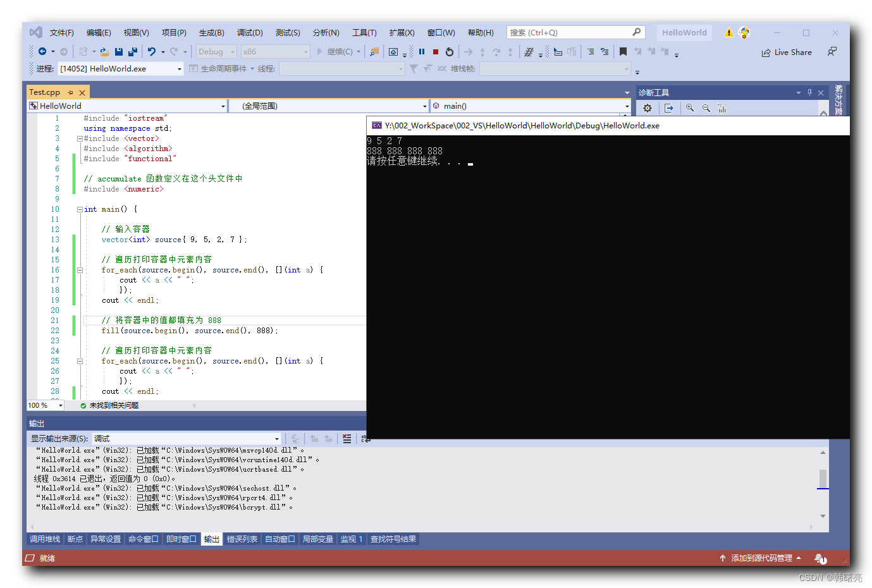Click the Clear All output icon
Image resolution: width=872 pixels, height=588 pixels.
pos(347,438)
